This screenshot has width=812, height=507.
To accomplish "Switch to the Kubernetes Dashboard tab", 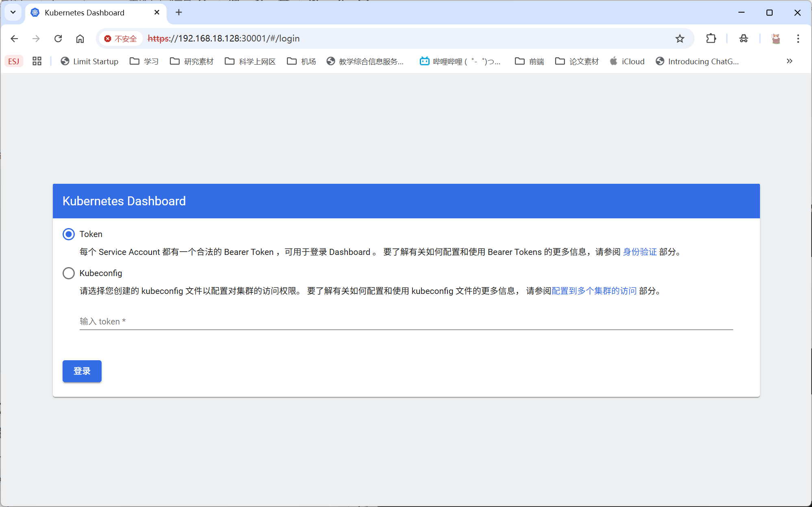I will click(x=85, y=13).
